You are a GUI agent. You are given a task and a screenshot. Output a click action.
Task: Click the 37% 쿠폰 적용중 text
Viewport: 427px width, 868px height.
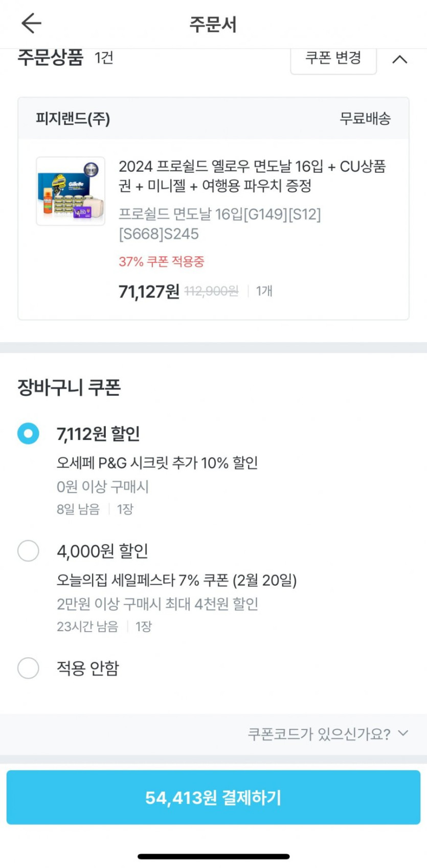click(x=161, y=262)
